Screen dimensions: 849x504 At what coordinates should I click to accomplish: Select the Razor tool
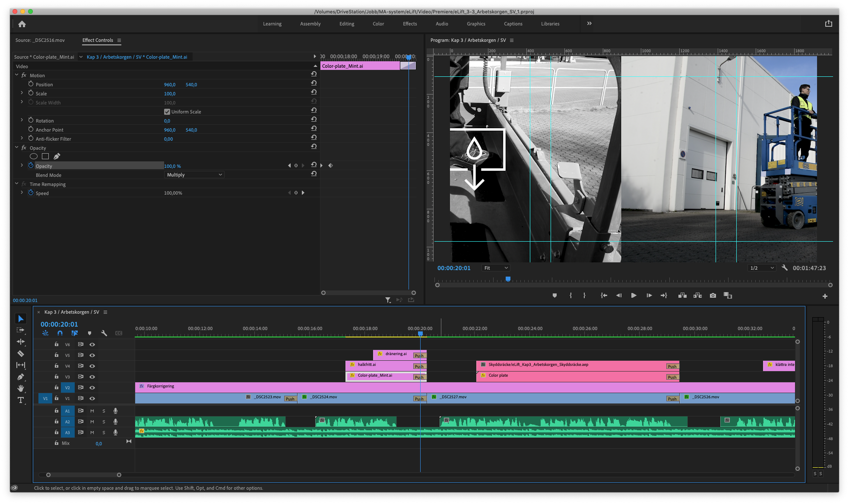pos(20,353)
